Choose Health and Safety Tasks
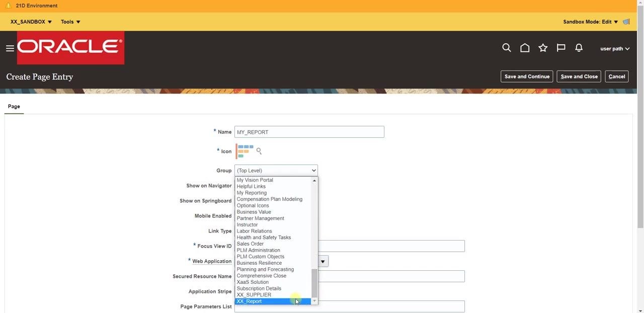Image resolution: width=644 pixels, height=313 pixels. tap(273, 238)
